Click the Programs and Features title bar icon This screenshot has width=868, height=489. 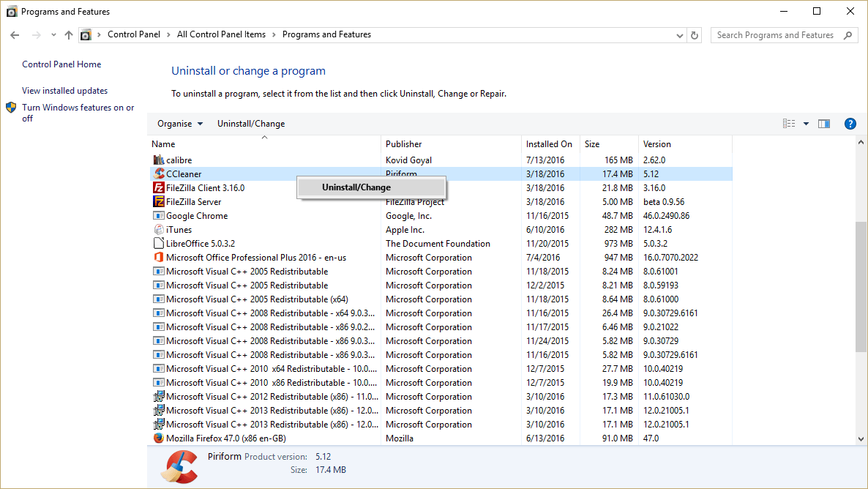click(x=11, y=12)
